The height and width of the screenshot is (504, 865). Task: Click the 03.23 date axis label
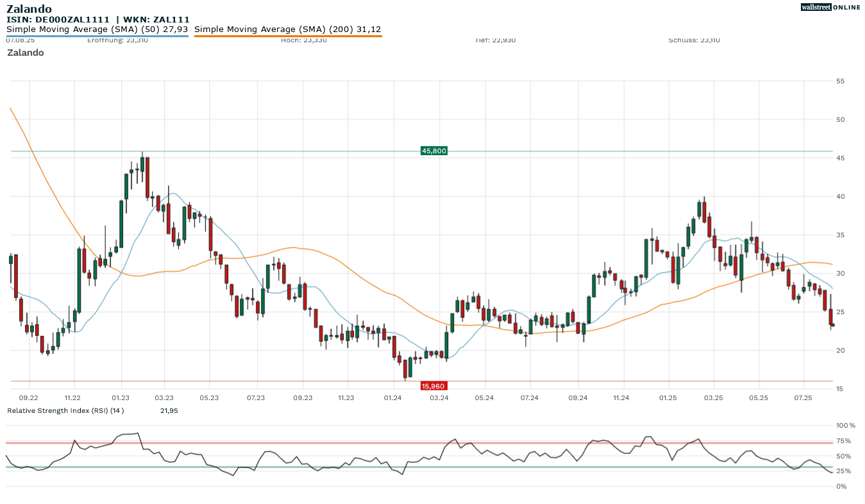coord(164,398)
